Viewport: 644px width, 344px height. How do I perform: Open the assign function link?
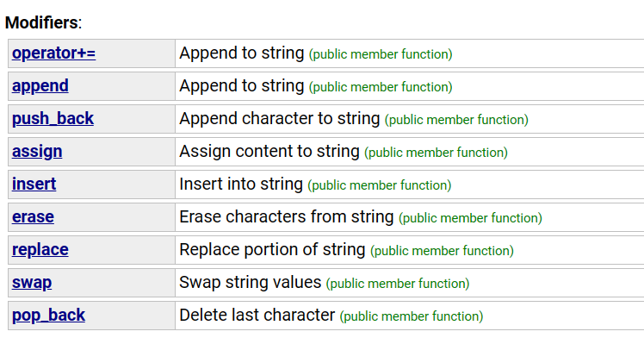(x=37, y=152)
